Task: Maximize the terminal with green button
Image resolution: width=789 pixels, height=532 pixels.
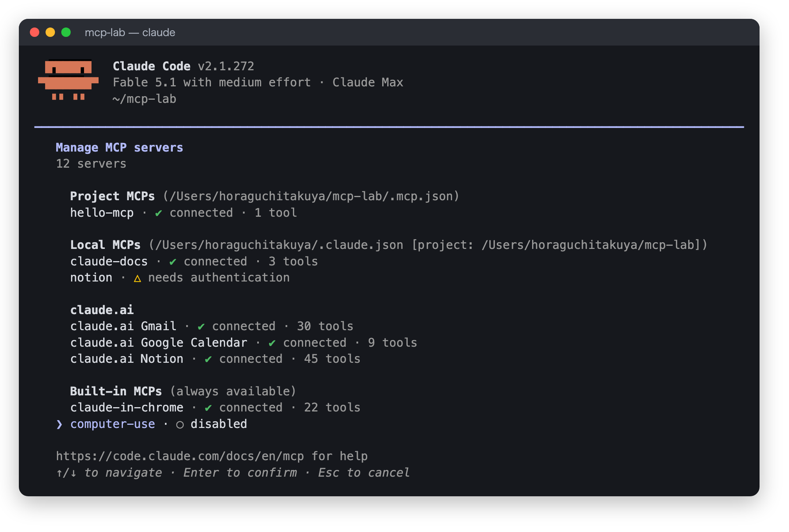Action: click(x=66, y=32)
